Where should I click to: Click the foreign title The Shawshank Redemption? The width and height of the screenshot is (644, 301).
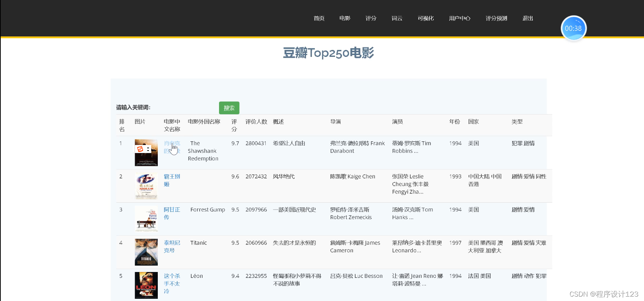pyautogui.click(x=203, y=151)
